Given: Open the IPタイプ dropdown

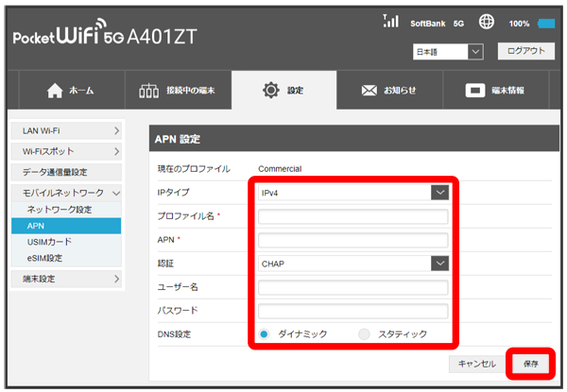Looking at the screenshot, I should pos(352,193).
